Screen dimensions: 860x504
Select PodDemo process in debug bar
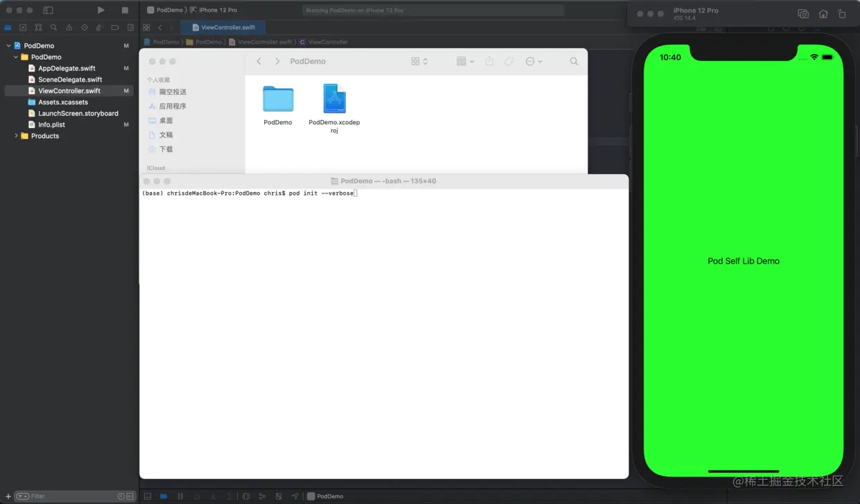(x=325, y=496)
